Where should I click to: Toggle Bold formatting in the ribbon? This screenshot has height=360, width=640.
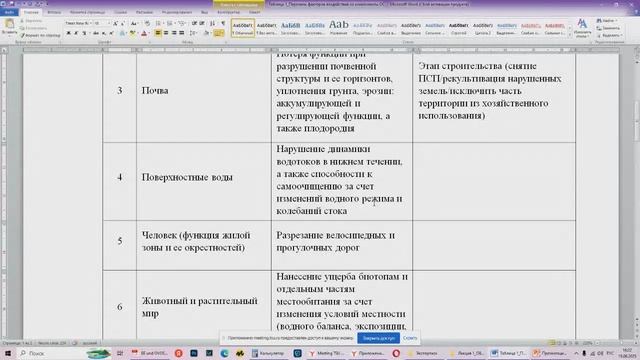68,33
